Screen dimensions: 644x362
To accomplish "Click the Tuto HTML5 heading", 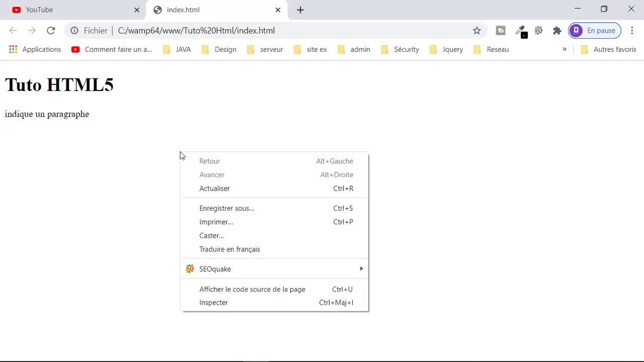I will [59, 85].
